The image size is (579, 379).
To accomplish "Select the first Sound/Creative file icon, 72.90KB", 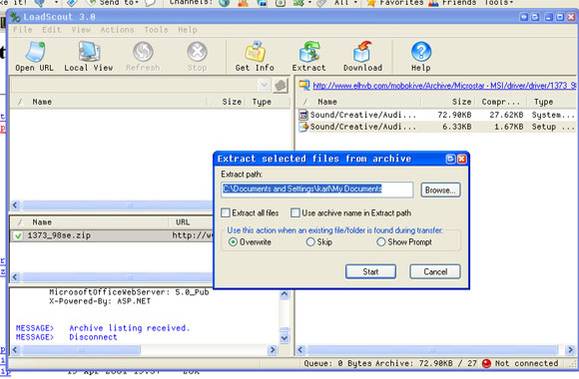I will [x=304, y=115].
